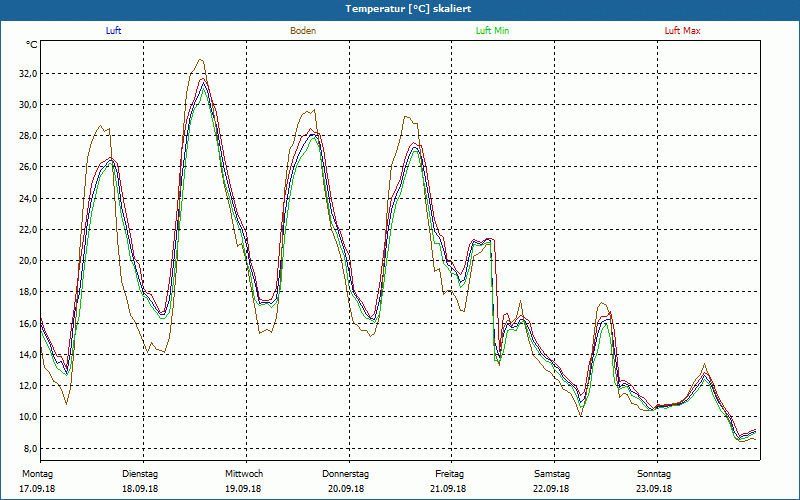Click the 22.09.18 date label
800x500 pixels.
click(551, 489)
